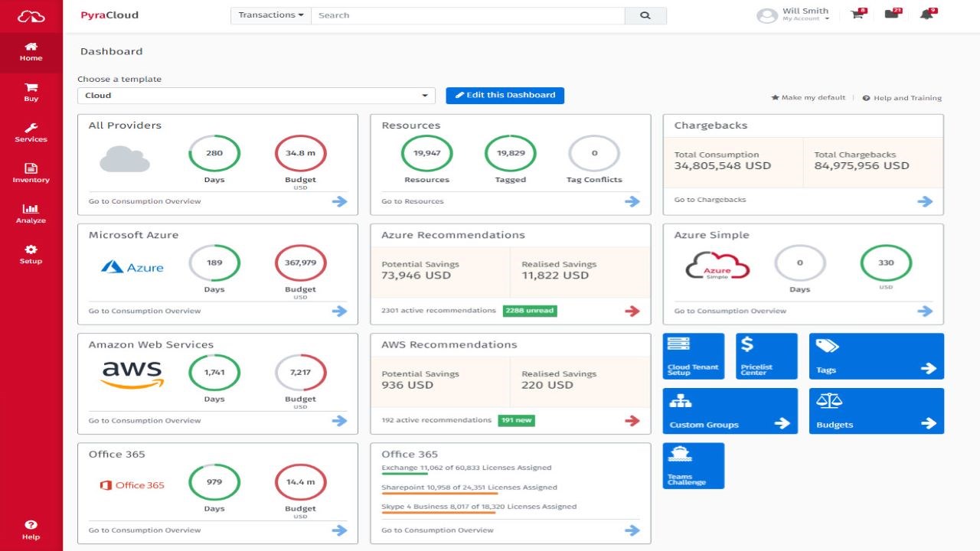
Task: Click the red Azure Recommendations arrow
Action: click(x=632, y=311)
